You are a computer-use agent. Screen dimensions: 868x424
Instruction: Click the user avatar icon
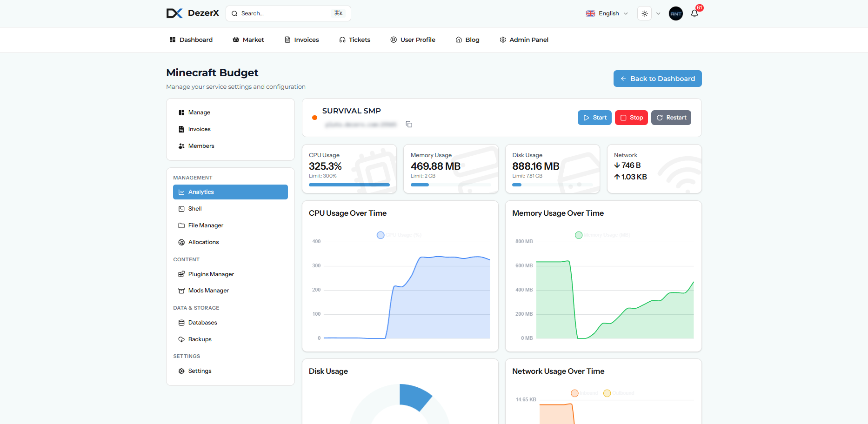click(675, 13)
